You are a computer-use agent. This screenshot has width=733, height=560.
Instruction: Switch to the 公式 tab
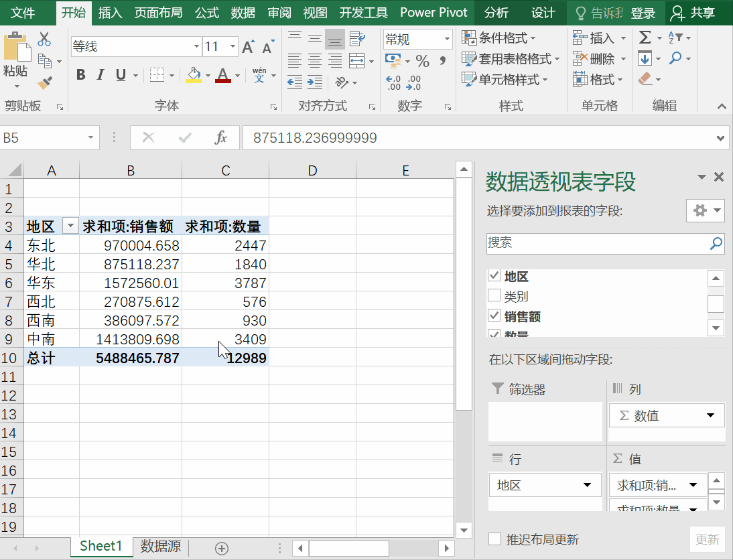(207, 13)
